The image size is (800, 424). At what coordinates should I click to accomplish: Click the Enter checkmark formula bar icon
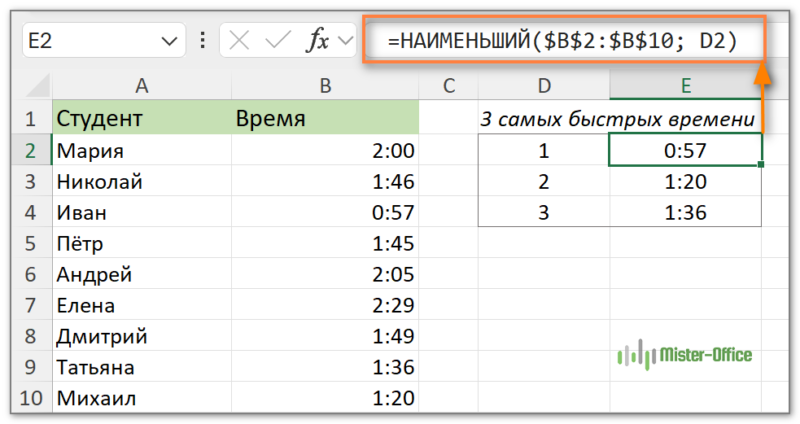tap(279, 41)
